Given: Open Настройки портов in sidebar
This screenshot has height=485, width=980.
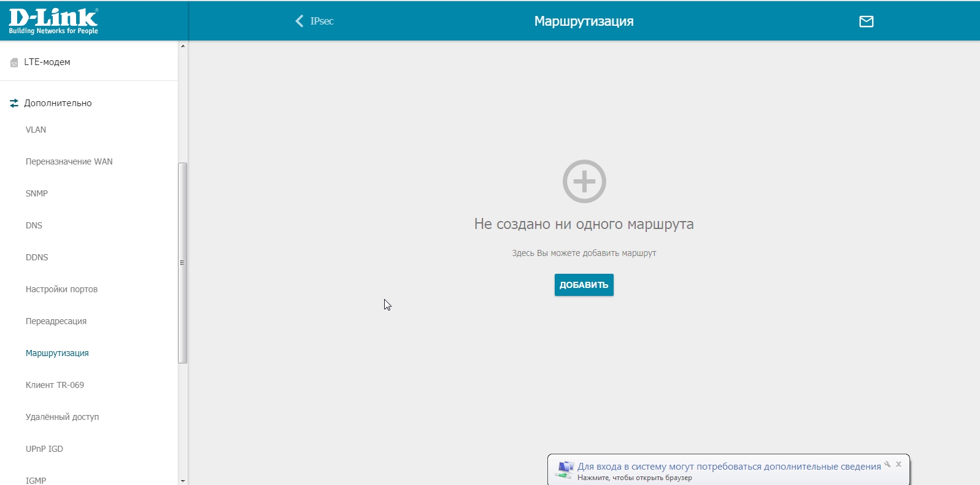Looking at the screenshot, I should tap(61, 289).
